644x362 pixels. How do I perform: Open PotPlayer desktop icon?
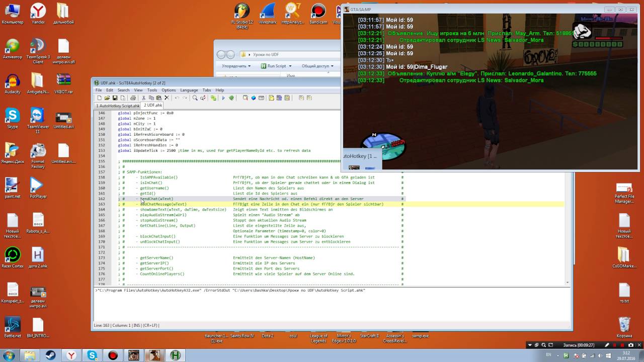[38, 189]
